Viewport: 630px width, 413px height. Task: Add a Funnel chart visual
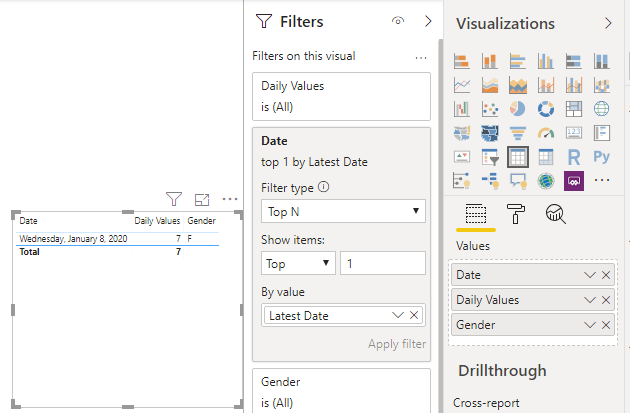[x=518, y=133]
